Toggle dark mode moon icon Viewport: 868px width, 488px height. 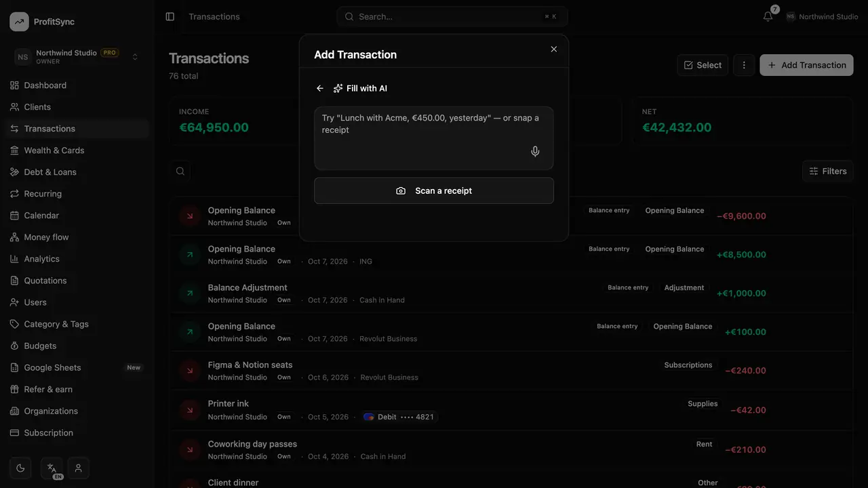click(x=20, y=468)
